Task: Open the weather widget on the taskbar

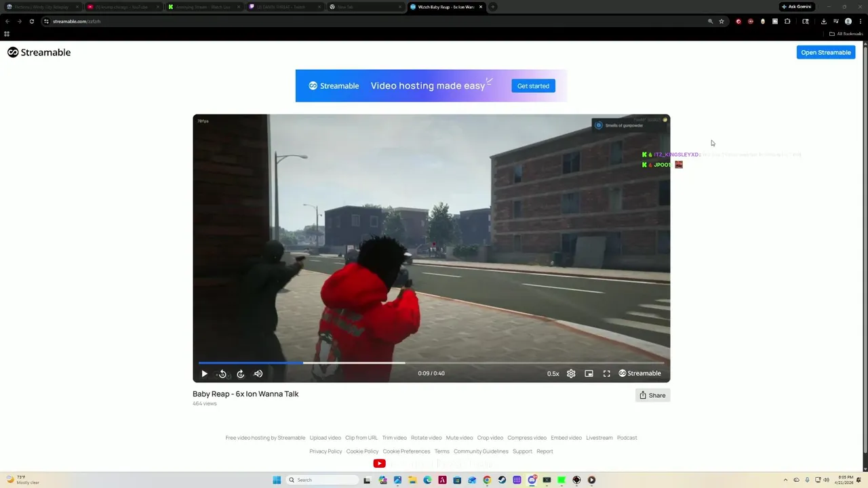Action: tap(22, 480)
